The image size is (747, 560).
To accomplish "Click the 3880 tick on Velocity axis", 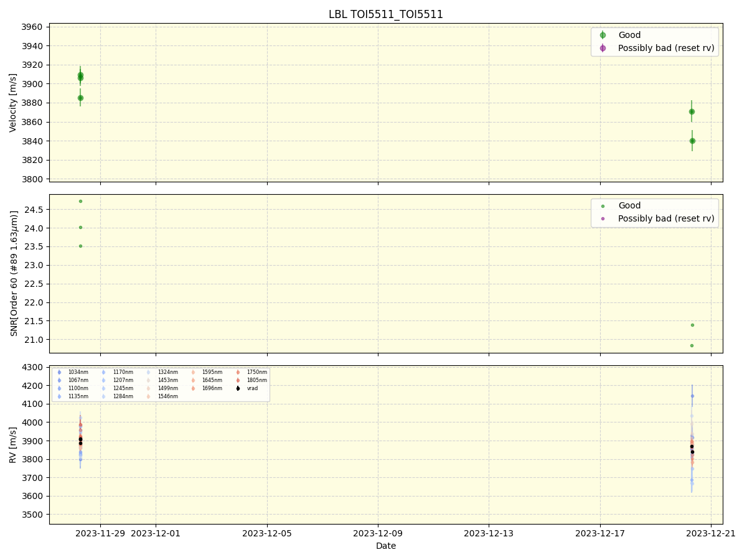I will pyautogui.click(x=32, y=103).
